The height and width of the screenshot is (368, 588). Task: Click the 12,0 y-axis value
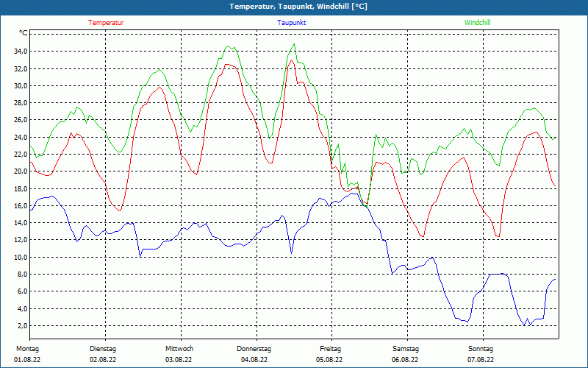pyautogui.click(x=21, y=240)
